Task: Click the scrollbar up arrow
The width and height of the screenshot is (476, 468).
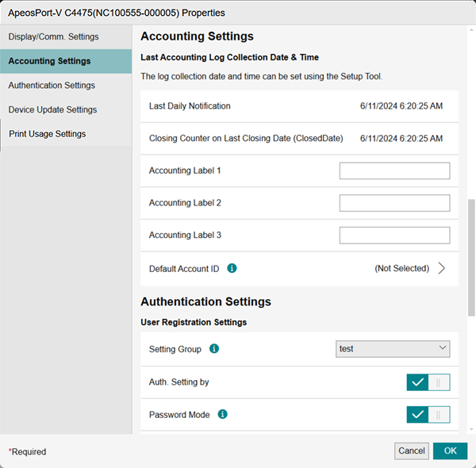Action: pyautogui.click(x=471, y=29)
